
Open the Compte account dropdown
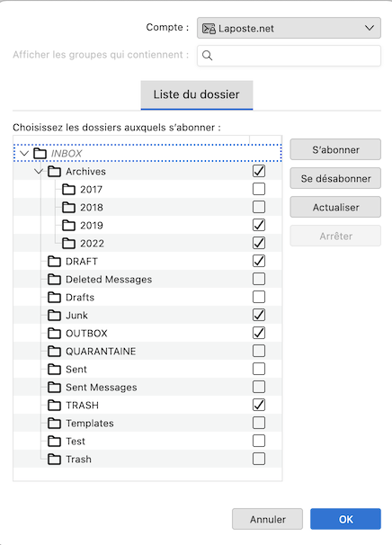[289, 28]
